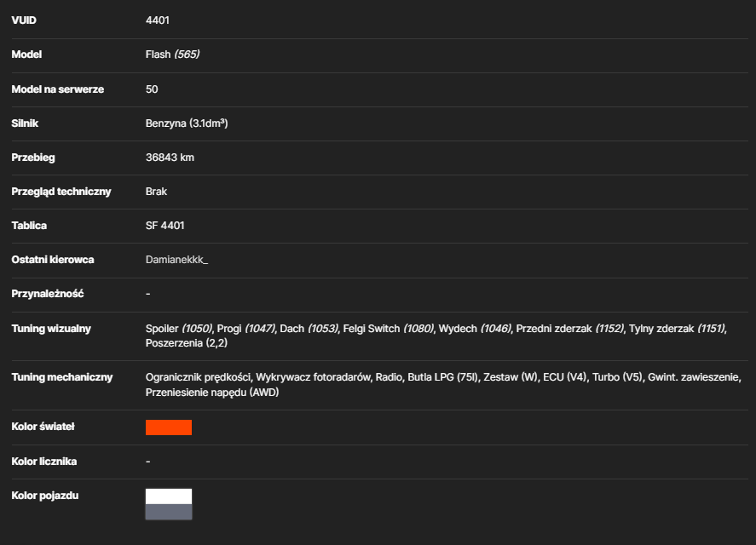Click the Progi (1047) tuning entry
The height and width of the screenshot is (545, 756).
pyautogui.click(x=246, y=329)
